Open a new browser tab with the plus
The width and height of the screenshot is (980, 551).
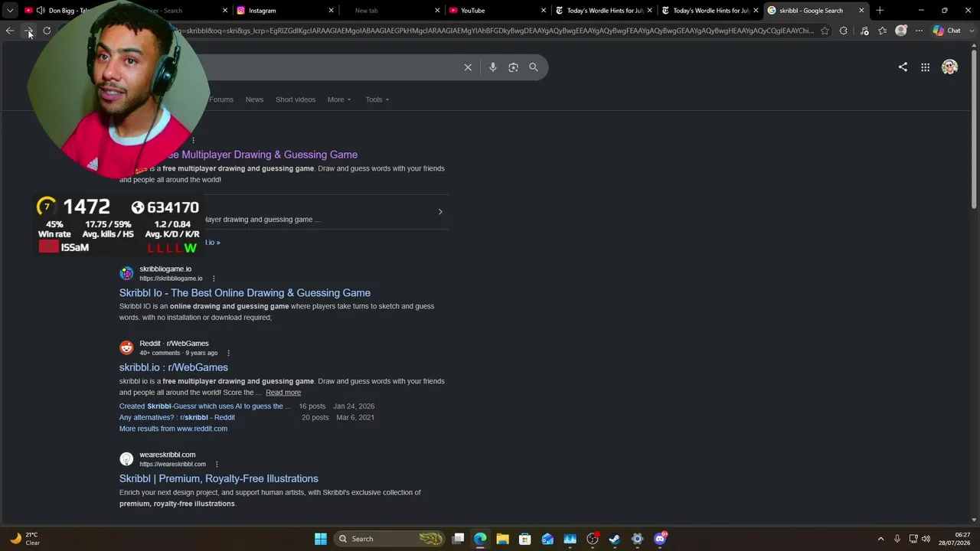(880, 11)
